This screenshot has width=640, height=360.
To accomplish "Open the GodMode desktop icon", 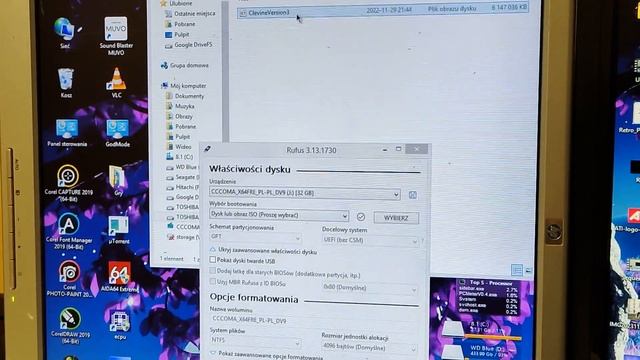I will [x=118, y=133].
